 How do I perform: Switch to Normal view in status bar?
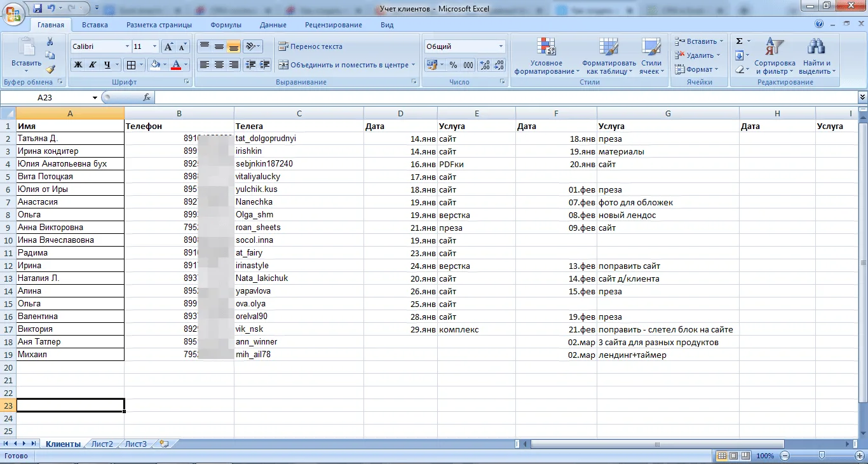[x=722, y=456]
